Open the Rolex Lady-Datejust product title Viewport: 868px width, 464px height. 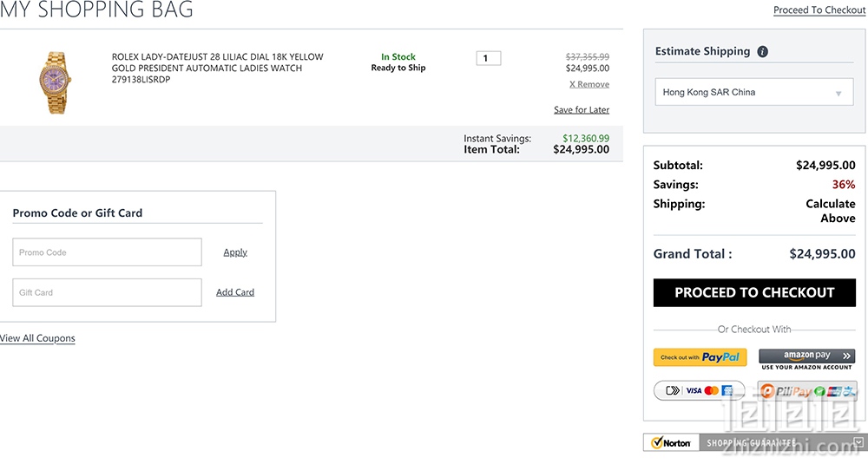coord(218,68)
